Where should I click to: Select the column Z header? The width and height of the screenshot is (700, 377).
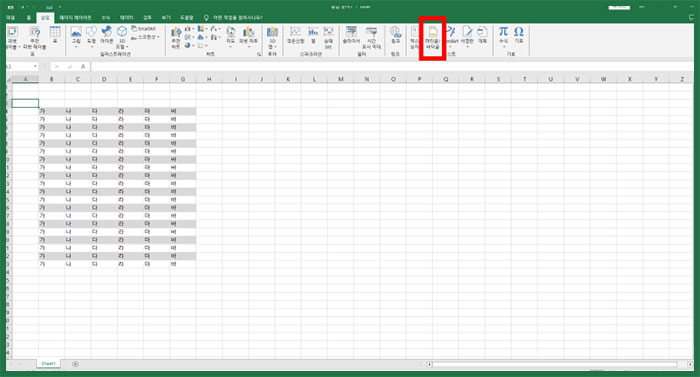coord(682,79)
